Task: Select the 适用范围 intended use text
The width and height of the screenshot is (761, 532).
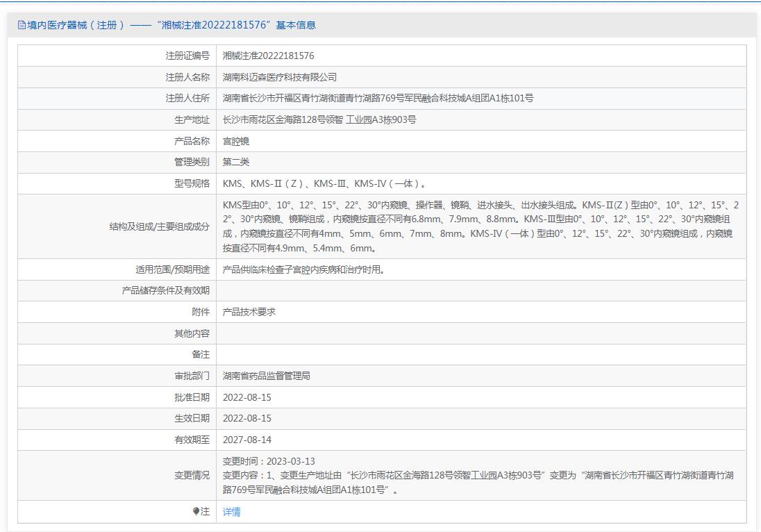Action: click(303, 269)
